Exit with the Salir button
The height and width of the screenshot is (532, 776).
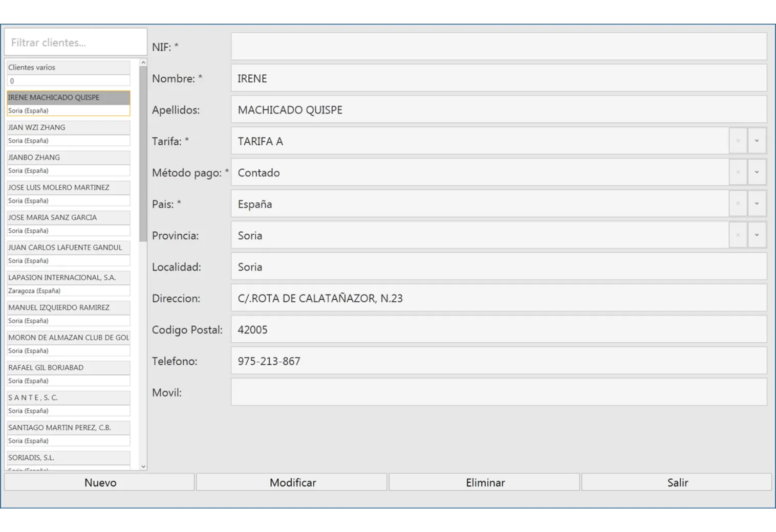pyautogui.click(x=677, y=482)
